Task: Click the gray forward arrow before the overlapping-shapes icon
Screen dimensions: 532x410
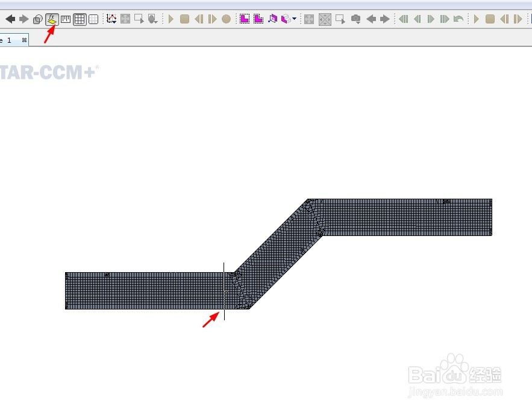Action: 23,19
